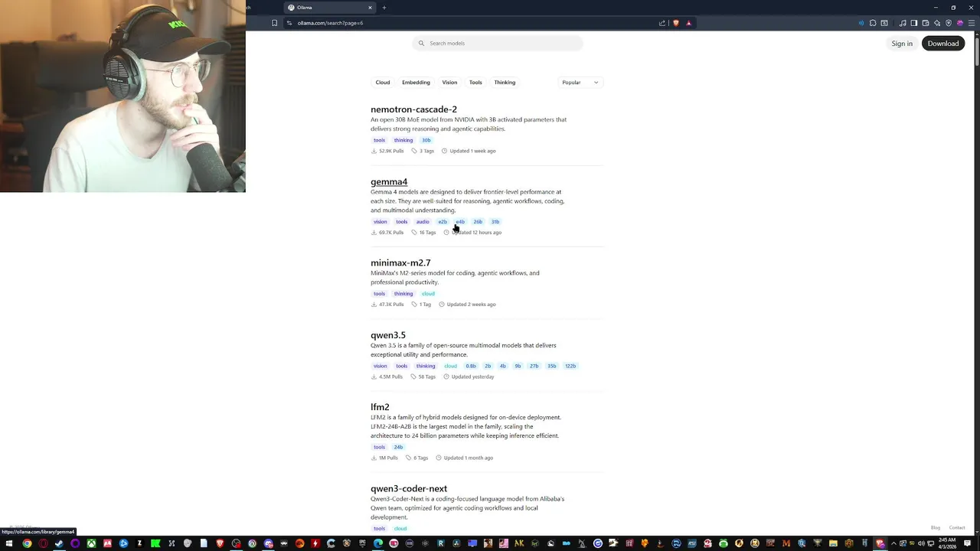
Task: Filter models by Cloud
Action: tap(383, 82)
